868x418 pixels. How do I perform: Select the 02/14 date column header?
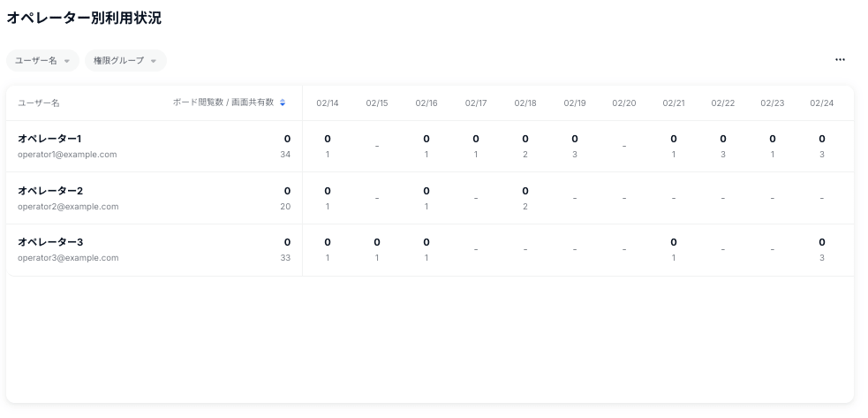(328, 103)
